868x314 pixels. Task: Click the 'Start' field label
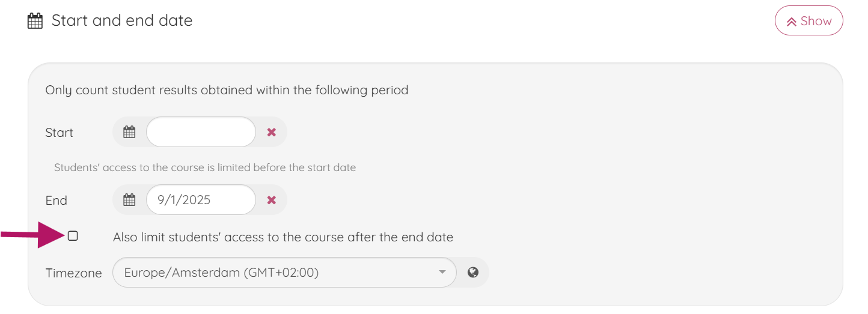[x=59, y=133]
